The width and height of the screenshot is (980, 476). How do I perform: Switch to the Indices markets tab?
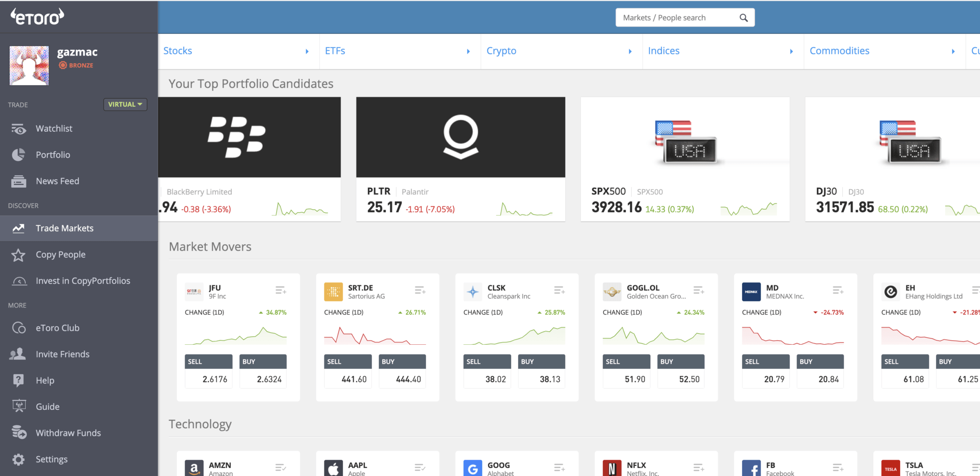[664, 51]
